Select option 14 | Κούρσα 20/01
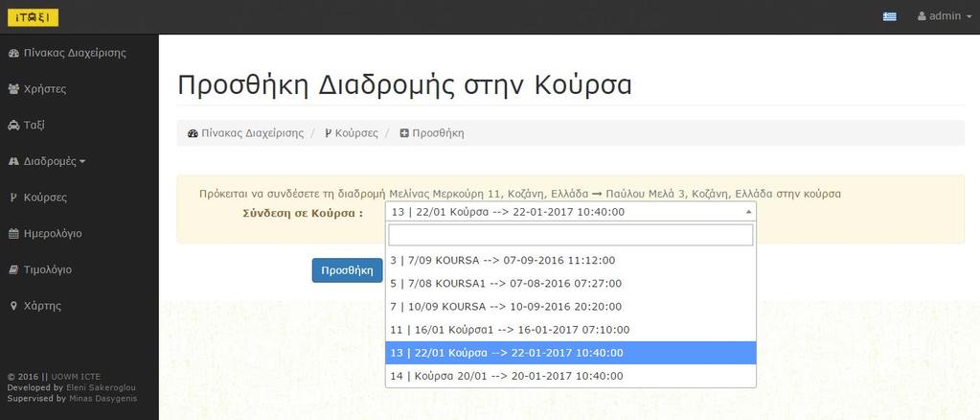The height and width of the screenshot is (420, 980). point(571,376)
